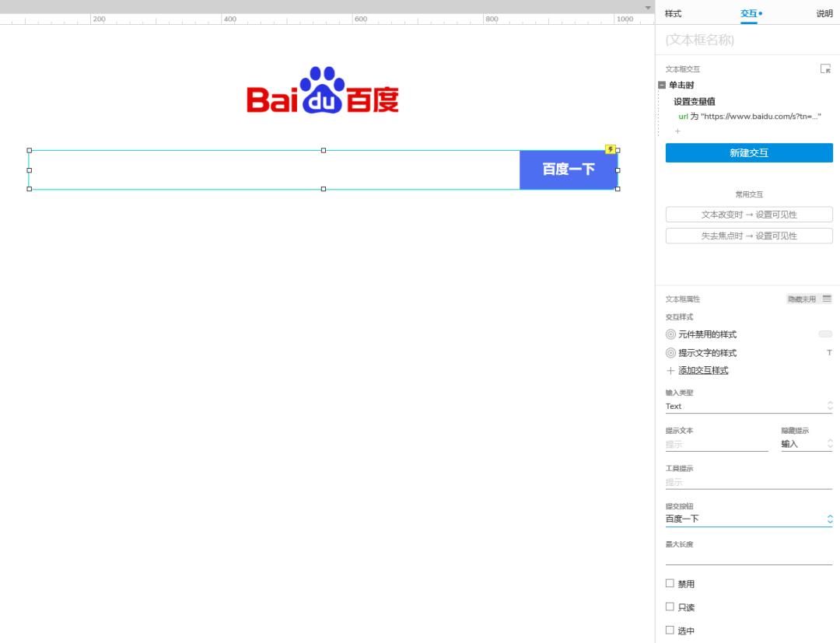Click 添加交互样式 link
Image resolution: width=840 pixels, height=643 pixels.
pos(703,371)
